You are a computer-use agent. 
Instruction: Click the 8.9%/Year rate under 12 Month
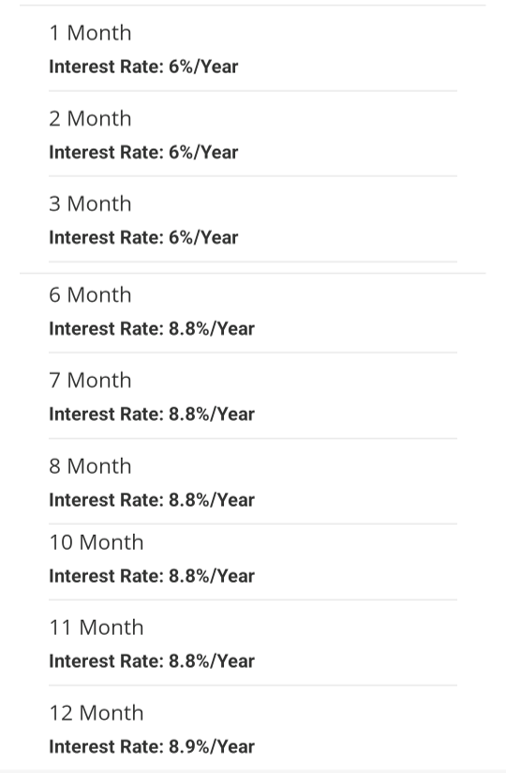click(x=212, y=747)
